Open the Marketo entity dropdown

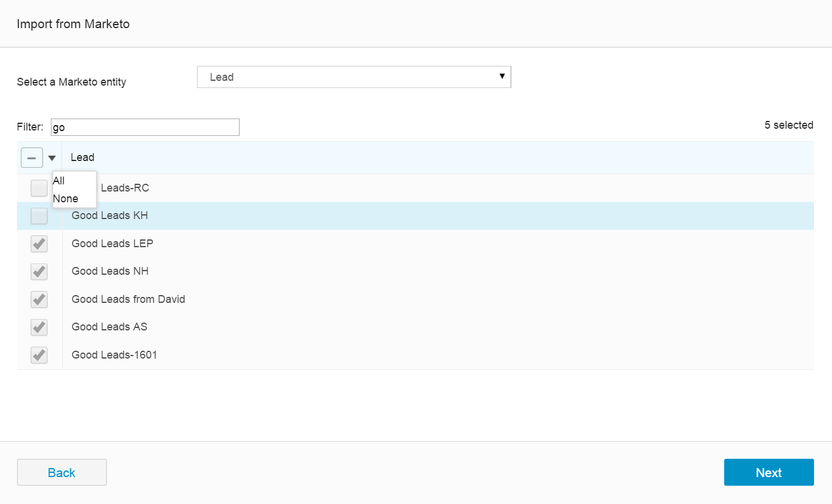tap(354, 77)
